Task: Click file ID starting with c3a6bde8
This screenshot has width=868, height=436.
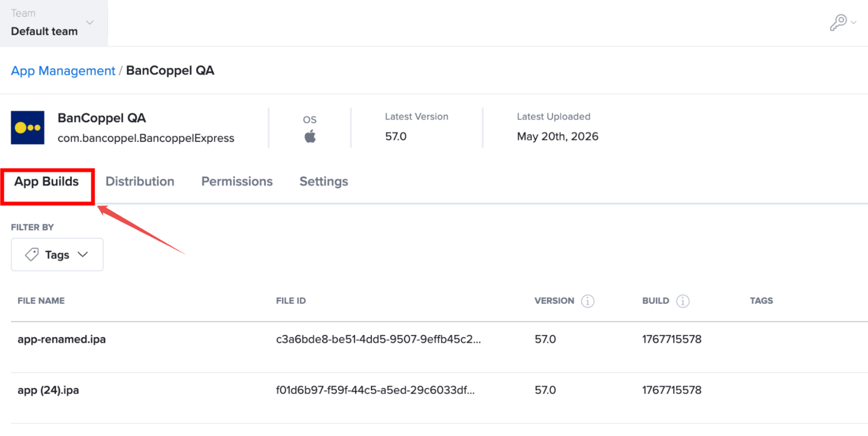Action: (379, 339)
